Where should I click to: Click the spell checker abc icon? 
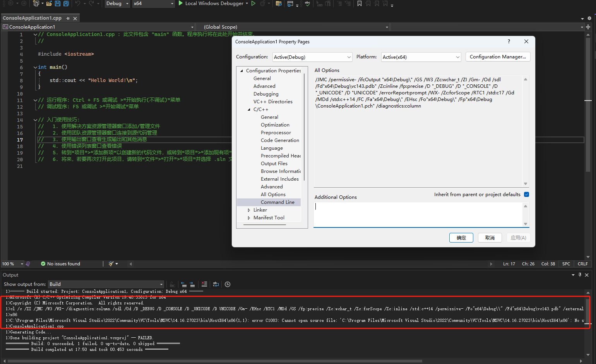click(x=308, y=3)
